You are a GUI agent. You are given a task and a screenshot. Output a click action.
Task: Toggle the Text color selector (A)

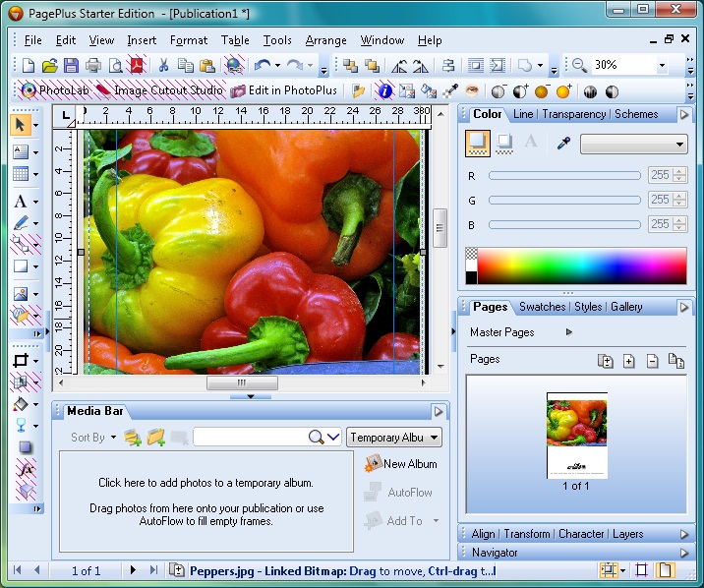(531, 142)
